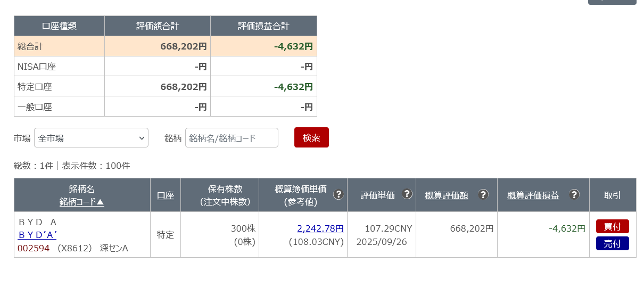Image resolution: width=644 pixels, height=287 pixels.
Task: Click stock code 002594
Action: 33,248
